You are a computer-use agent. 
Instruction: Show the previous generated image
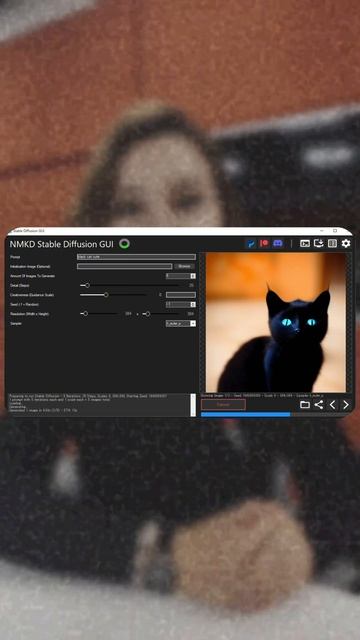pyautogui.click(x=333, y=405)
